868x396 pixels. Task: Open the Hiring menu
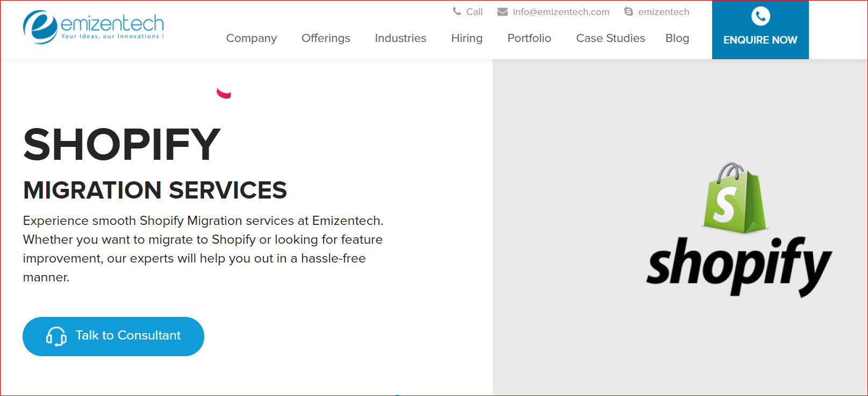pos(467,38)
